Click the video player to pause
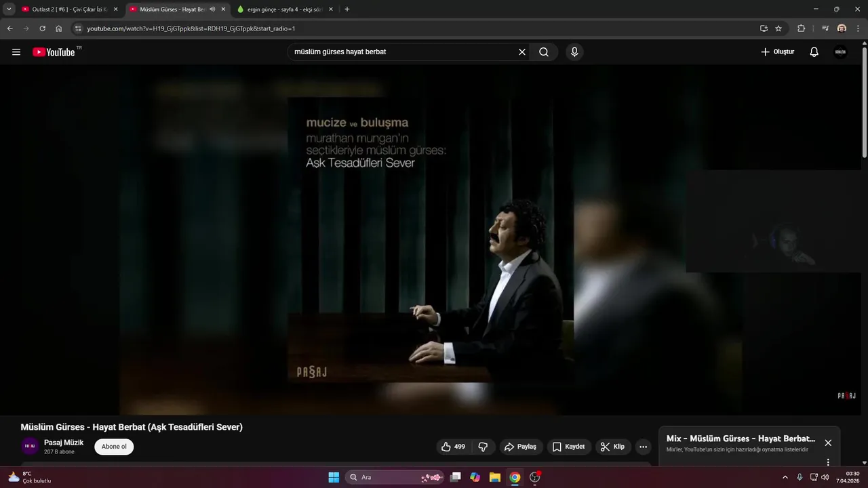Image resolution: width=868 pixels, height=488 pixels. pos(431,241)
